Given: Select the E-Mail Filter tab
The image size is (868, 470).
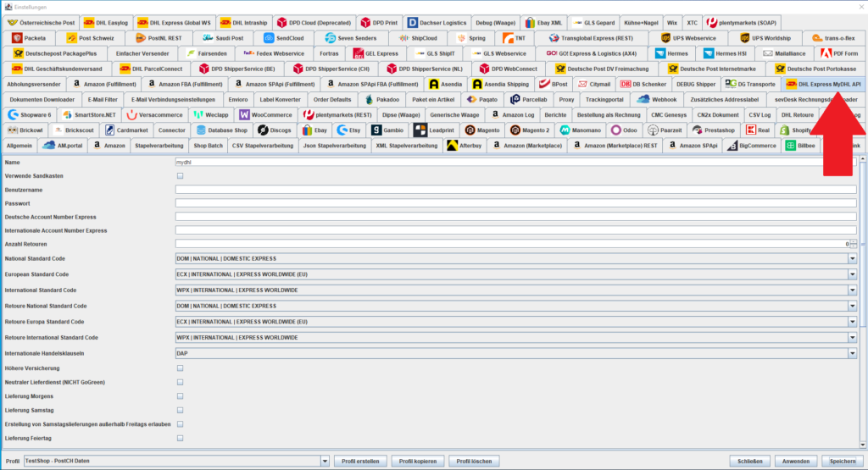Looking at the screenshot, I should click(103, 100).
